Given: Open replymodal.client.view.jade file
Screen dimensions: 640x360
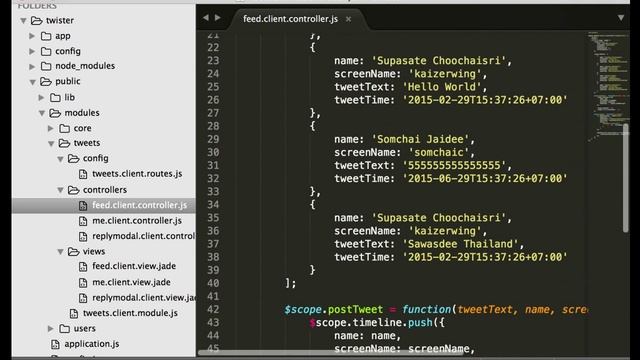Looking at the screenshot, I should tap(144, 298).
